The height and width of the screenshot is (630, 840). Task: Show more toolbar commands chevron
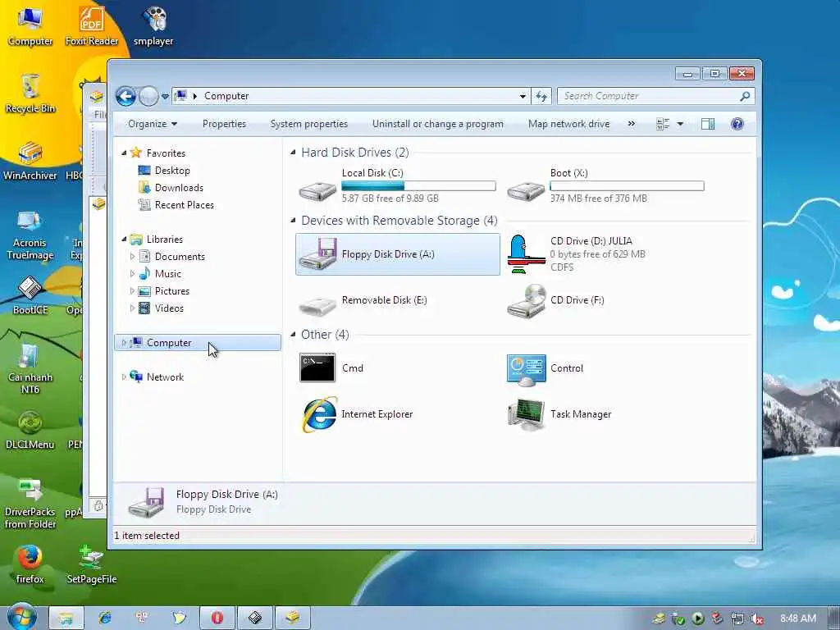(x=632, y=124)
